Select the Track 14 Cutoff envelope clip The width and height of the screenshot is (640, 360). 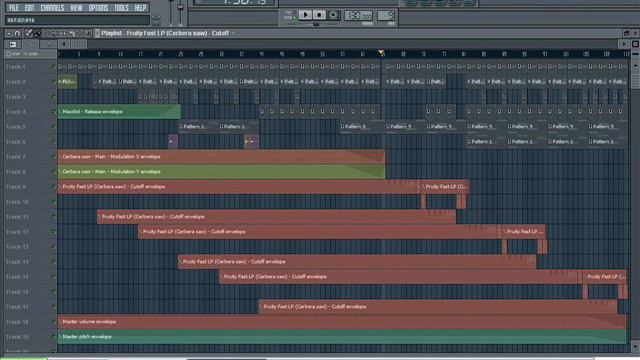[x=357, y=262]
